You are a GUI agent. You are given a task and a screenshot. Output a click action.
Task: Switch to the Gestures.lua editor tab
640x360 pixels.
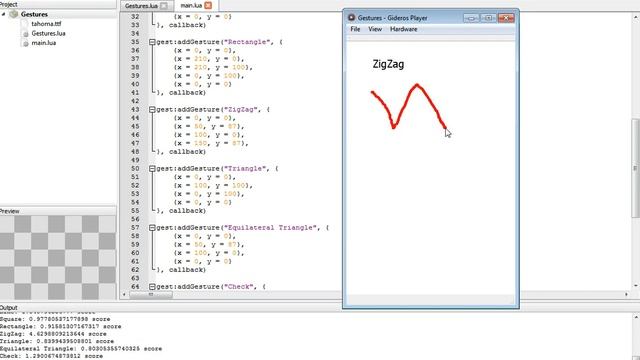pyautogui.click(x=141, y=6)
